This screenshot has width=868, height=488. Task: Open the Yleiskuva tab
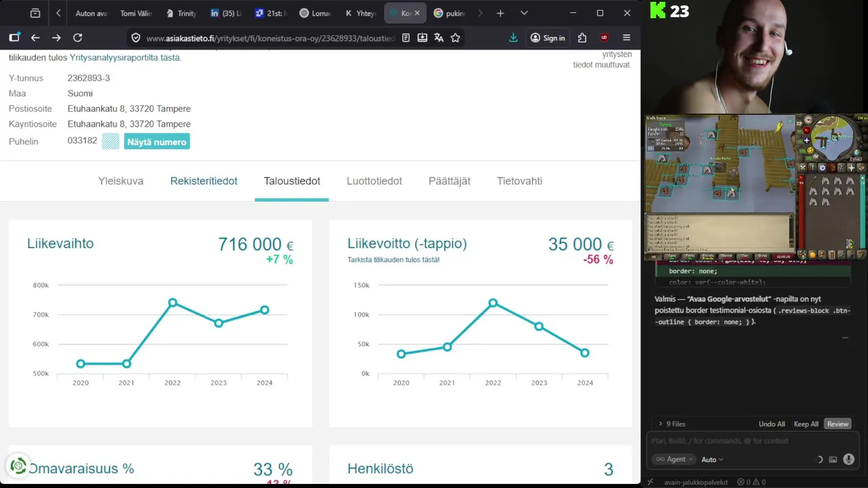pyautogui.click(x=121, y=181)
